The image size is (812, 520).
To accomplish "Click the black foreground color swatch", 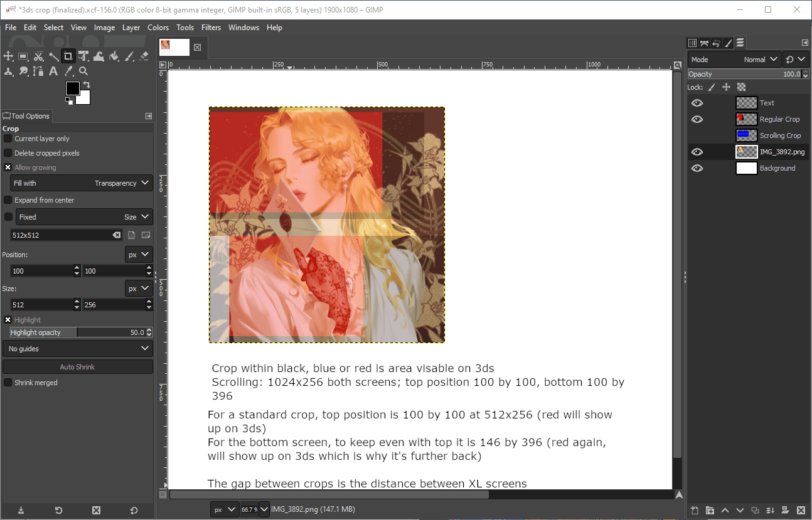I will tap(72, 88).
